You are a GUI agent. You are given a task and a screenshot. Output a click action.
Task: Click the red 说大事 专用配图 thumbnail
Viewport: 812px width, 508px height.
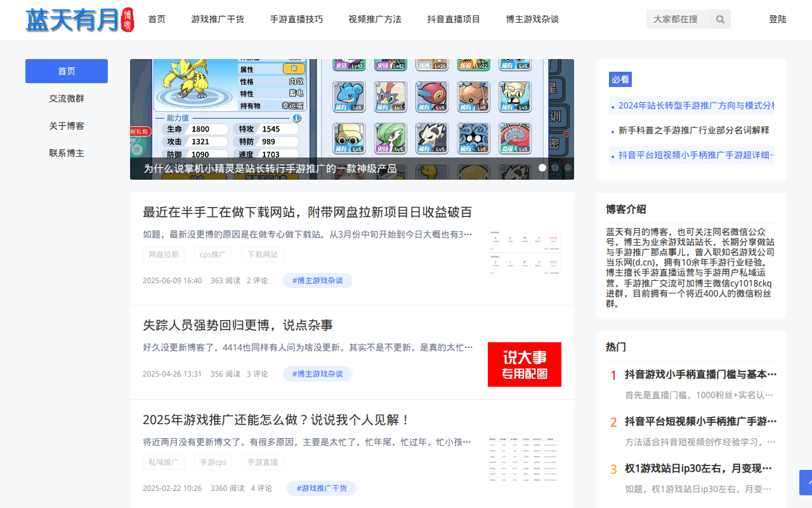525,364
